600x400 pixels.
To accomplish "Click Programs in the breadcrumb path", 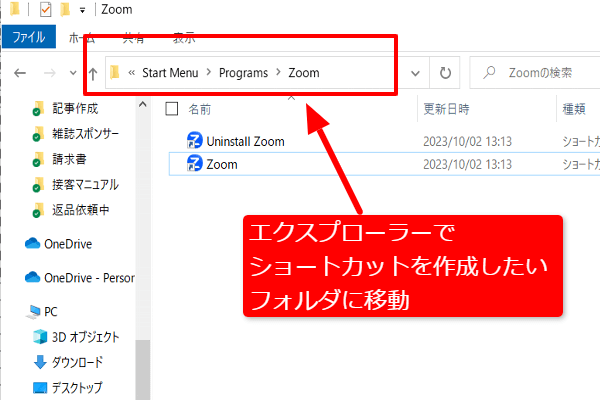I will coord(237,72).
